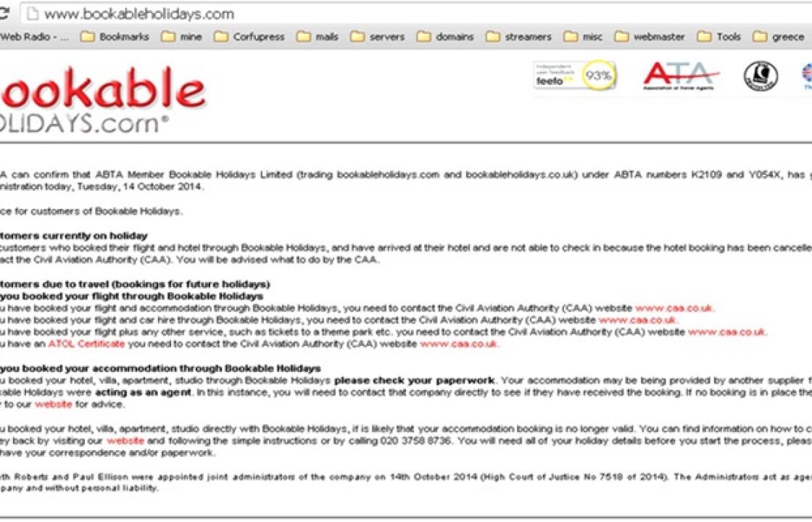Open the Web Radio bookmark
This screenshot has width=812, height=522.
(34, 37)
